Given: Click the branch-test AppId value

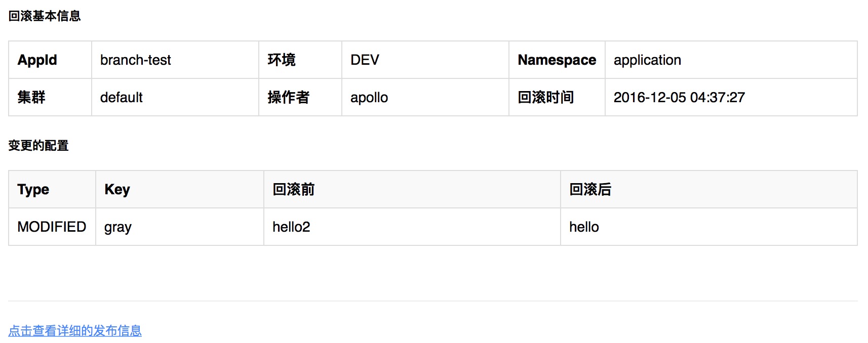Looking at the screenshot, I should click(x=136, y=60).
